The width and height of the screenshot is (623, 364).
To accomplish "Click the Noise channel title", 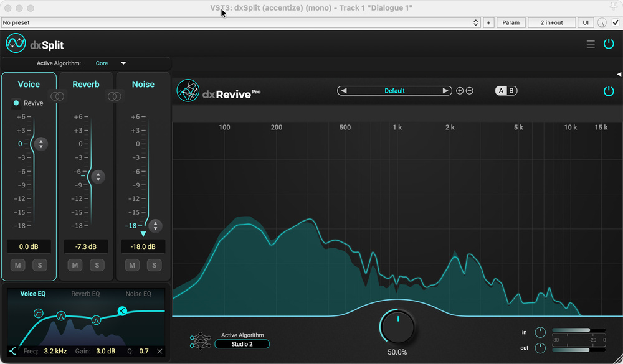I will [x=143, y=84].
